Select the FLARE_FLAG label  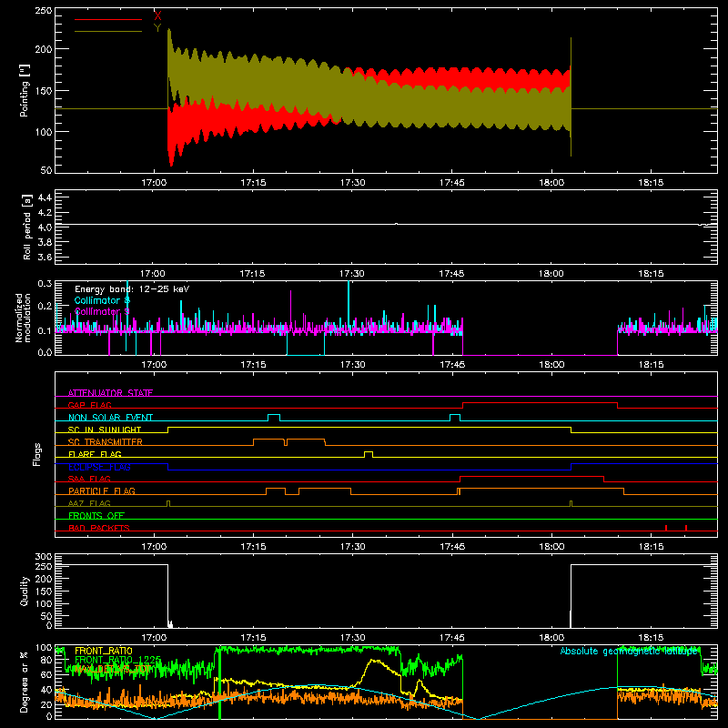click(x=95, y=454)
